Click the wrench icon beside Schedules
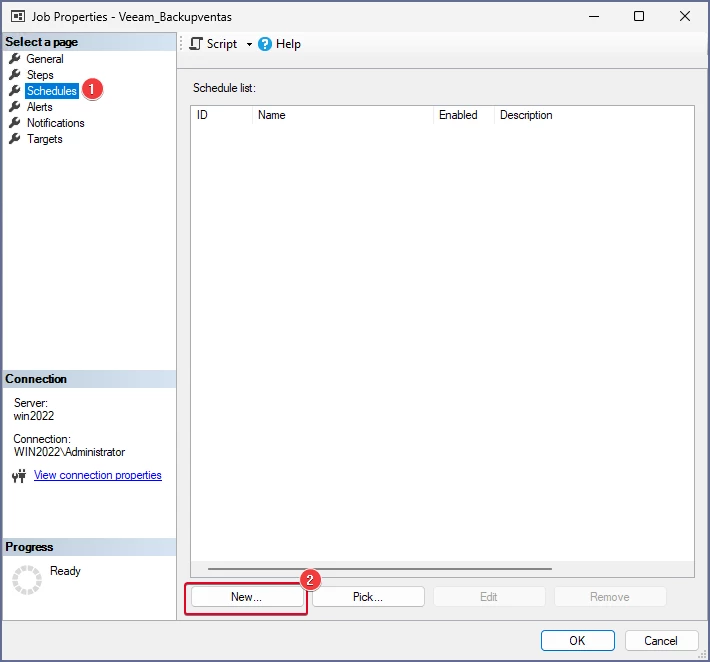710x662 pixels. pos(15,91)
